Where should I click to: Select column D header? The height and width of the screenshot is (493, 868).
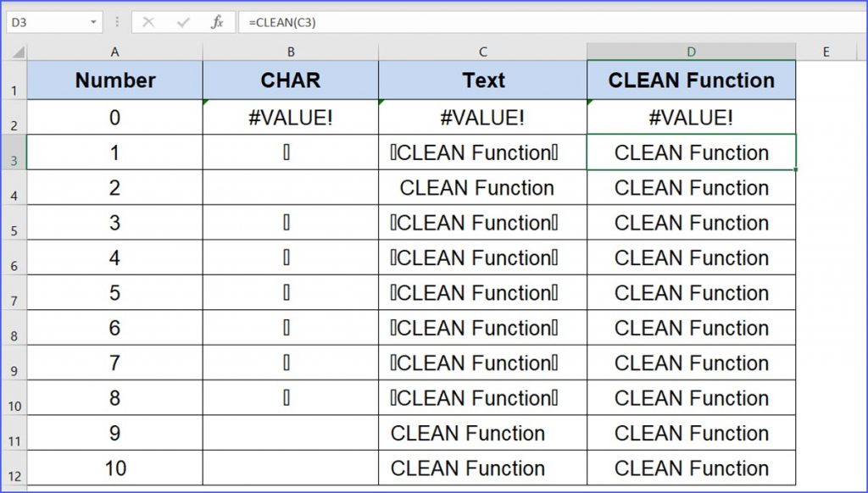point(691,51)
